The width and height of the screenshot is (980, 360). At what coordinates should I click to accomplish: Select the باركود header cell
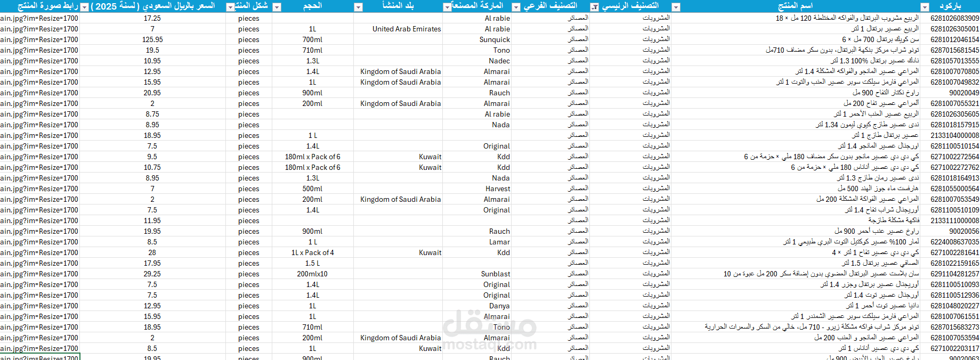point(950,6)
